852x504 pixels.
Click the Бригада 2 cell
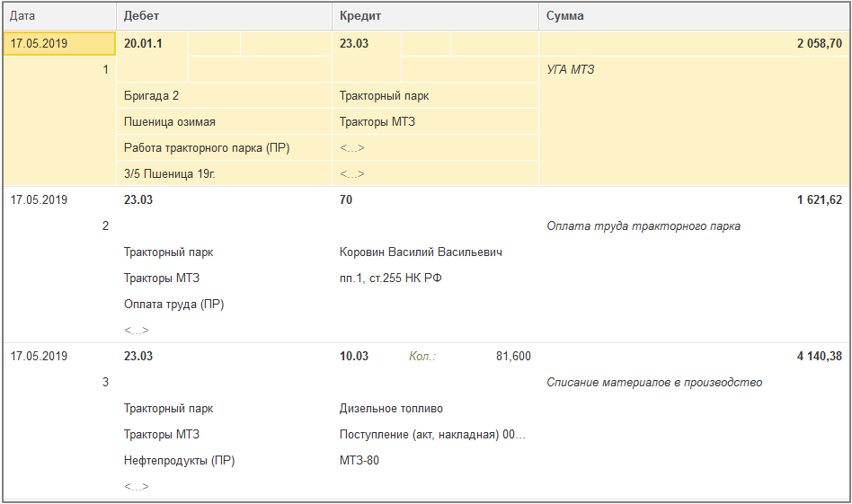(x=224, y=95)
